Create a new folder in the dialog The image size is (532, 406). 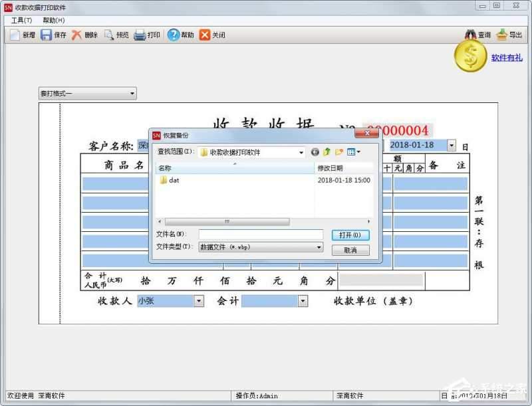point(339,152)
